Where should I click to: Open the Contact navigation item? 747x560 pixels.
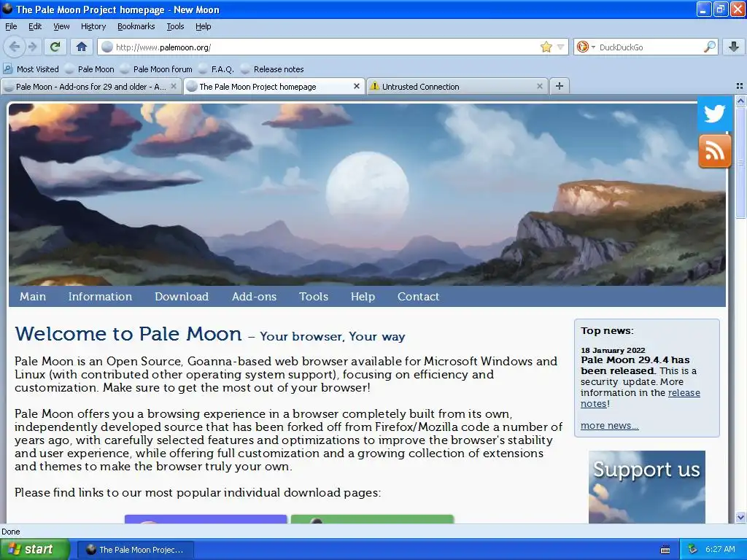(x=418, y=296)
